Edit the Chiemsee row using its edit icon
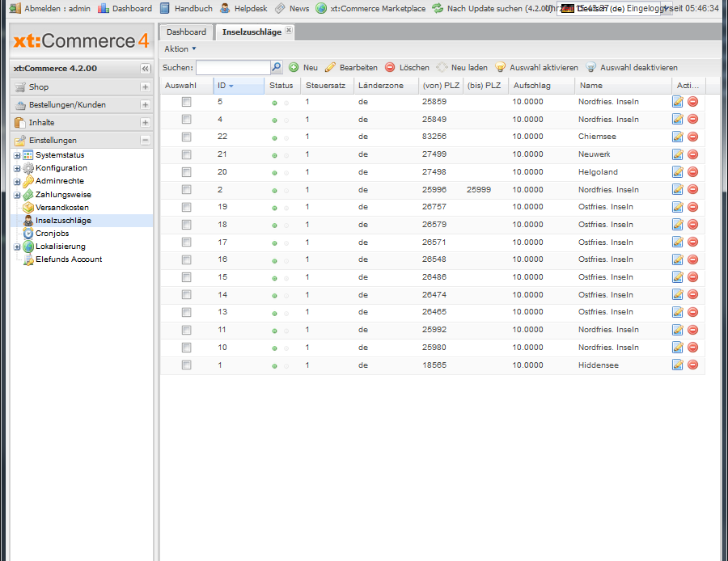The height and width of the screenshot is (561, 728). pyautogui.click(x=678, y=137)
